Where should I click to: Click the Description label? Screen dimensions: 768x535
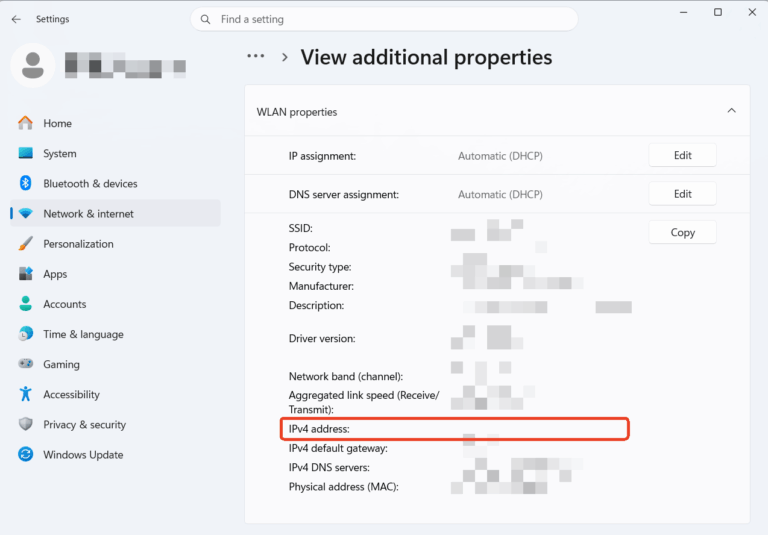316,306
